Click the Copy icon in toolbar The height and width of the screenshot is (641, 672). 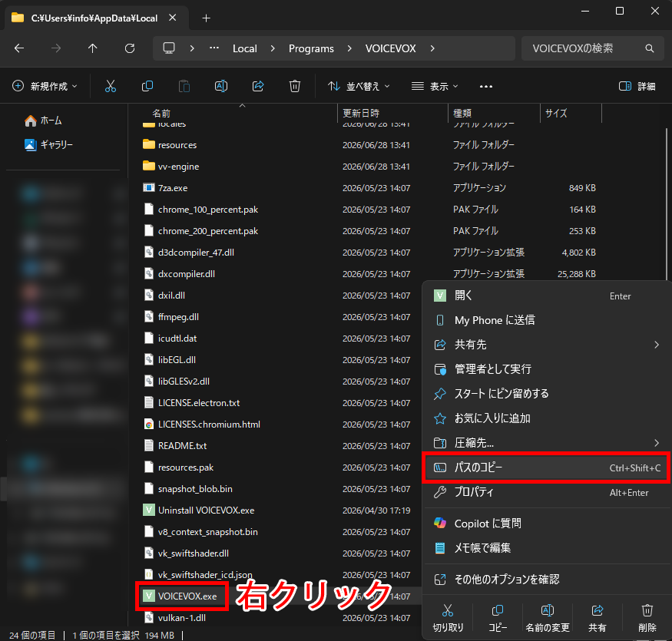(147, 86)
